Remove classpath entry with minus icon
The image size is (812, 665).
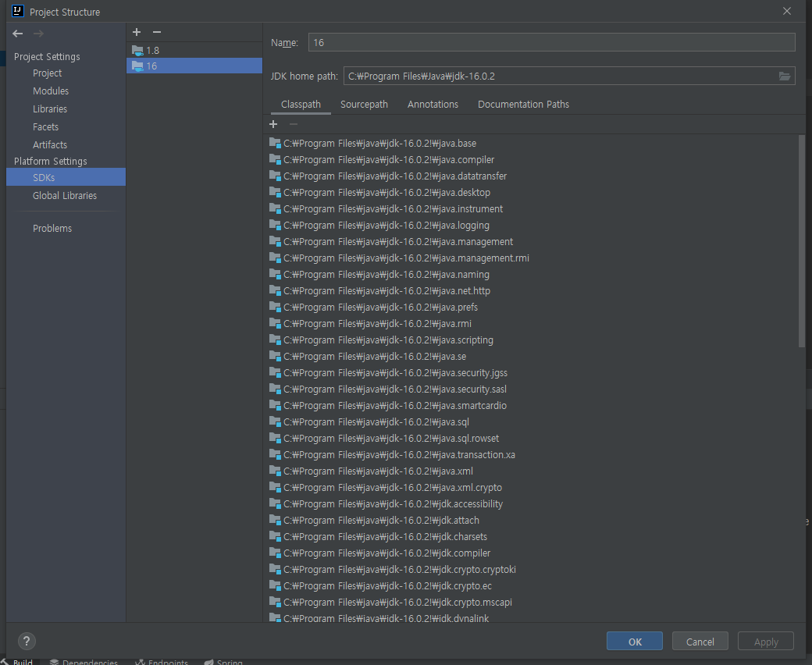293,124
